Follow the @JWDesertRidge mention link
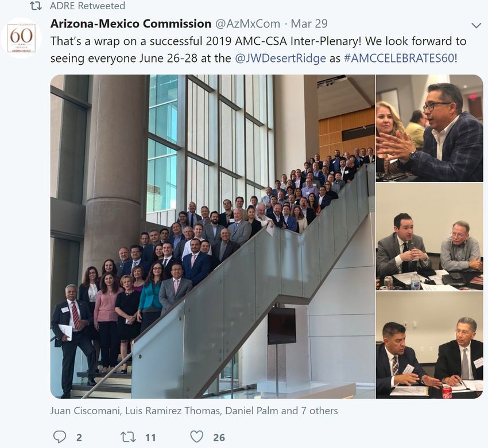The width and height of the screenshot is (488, 448). point(280,58)
